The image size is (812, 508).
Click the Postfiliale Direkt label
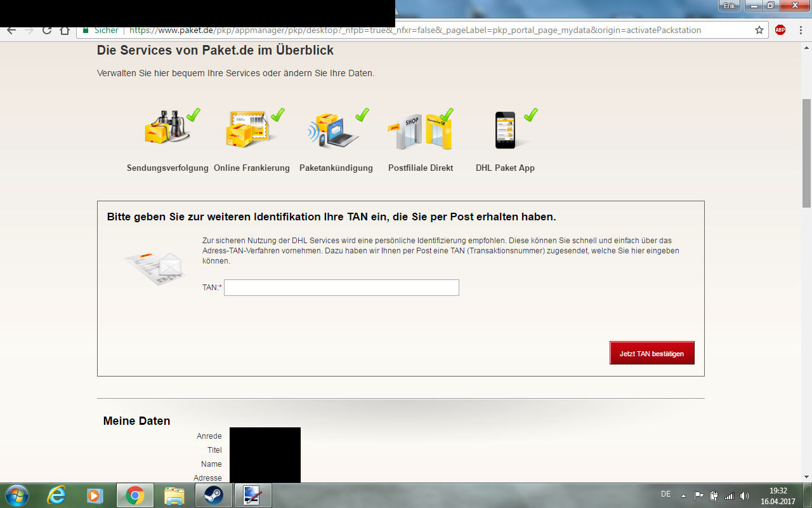tap(421, 168)
